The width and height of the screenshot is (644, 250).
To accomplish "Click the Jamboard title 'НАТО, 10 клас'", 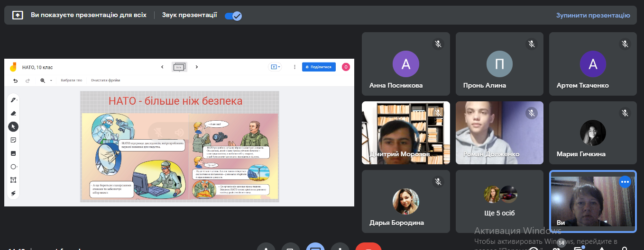I will 37,67.
